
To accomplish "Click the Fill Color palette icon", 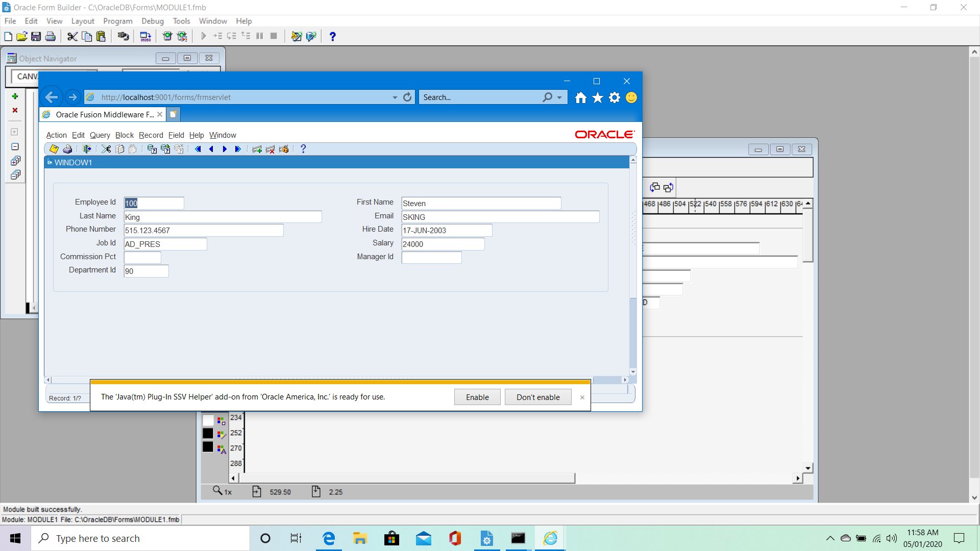I will click(x=221, y=421).
